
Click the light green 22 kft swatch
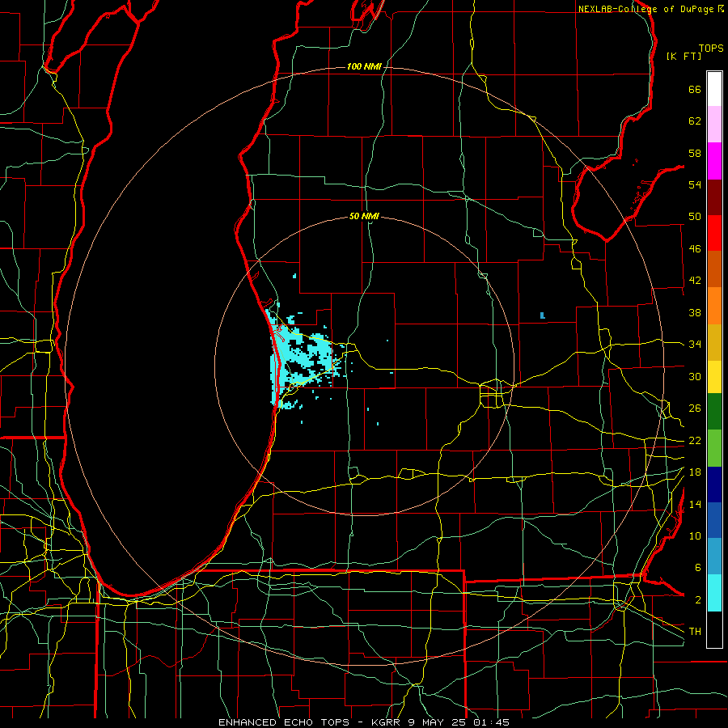[x=714, y=448]
